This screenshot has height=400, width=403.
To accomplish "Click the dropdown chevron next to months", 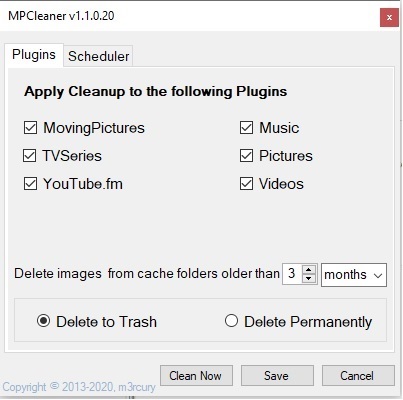I will (378, 275).
